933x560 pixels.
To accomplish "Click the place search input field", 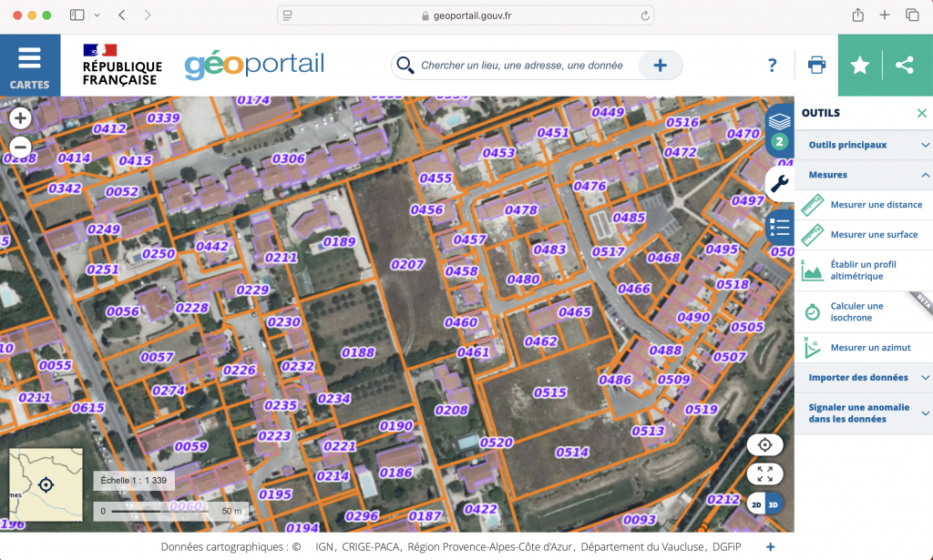I will pyautogui.click(x=524, y=66).
